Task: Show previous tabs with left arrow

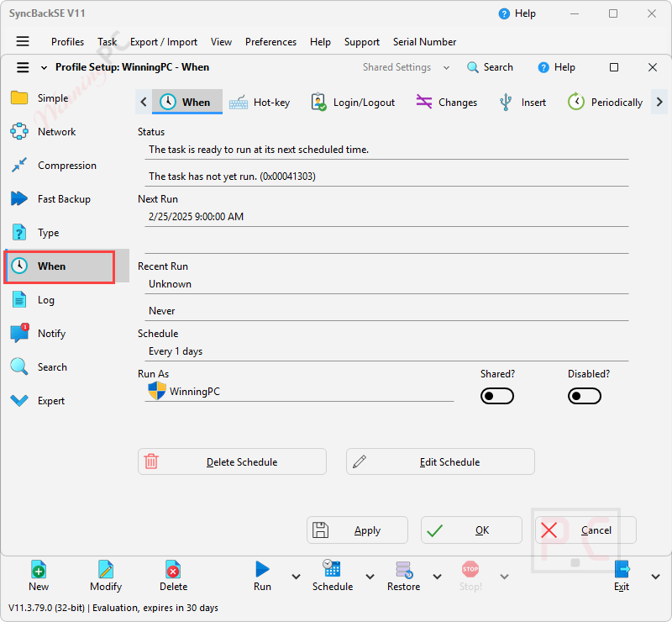Action: point(144,102)
